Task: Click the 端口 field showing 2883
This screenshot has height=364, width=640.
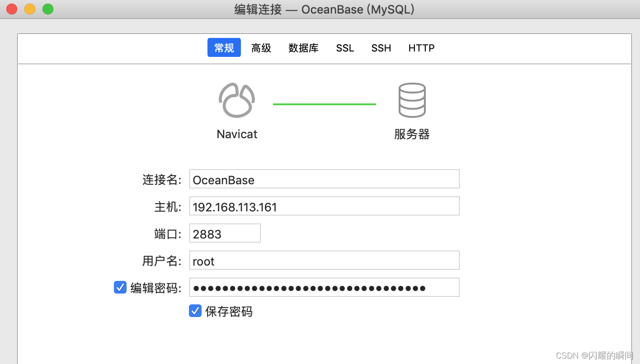Action: [x=225, y=233]
